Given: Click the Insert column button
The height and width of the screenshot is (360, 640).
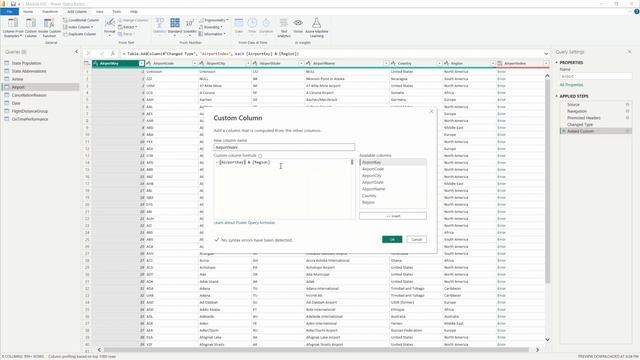Looking at the screenshot, I should 393,216.
